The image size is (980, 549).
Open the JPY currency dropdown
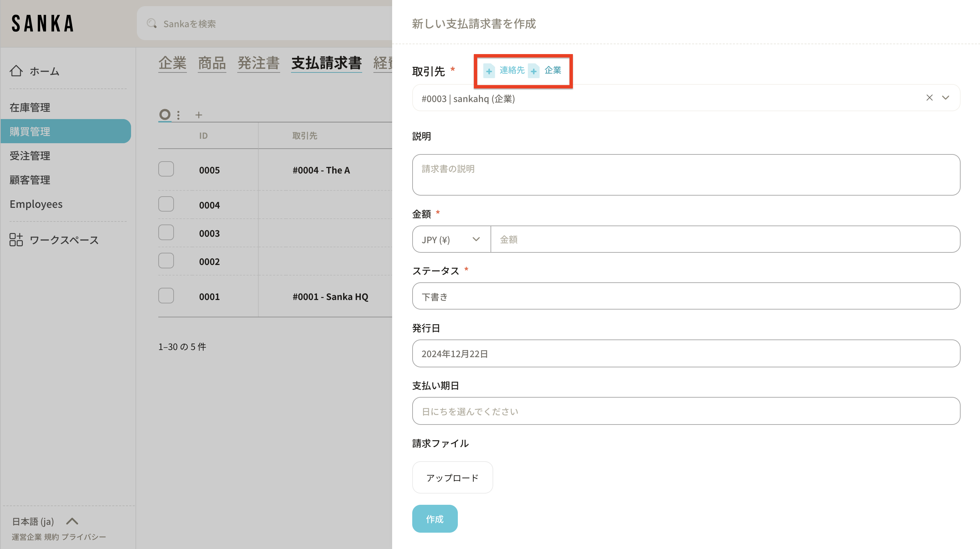point(451,239)
